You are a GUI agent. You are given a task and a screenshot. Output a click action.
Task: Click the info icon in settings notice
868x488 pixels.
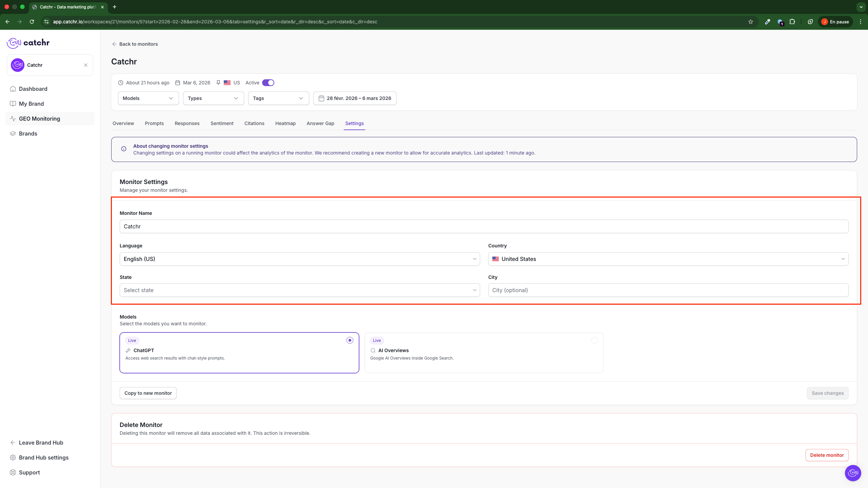[124, 149]
